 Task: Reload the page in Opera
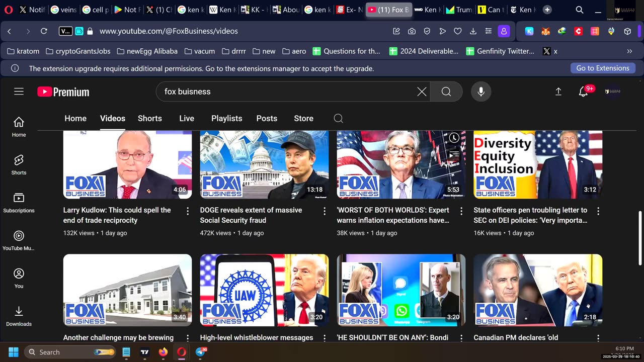coord(44,31)
